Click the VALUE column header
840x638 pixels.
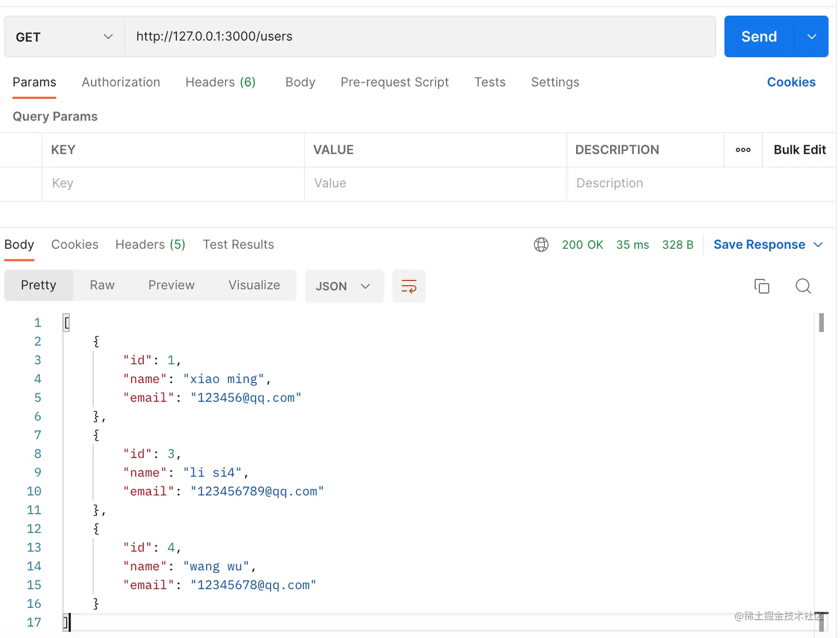pyautogui.click(x=333, y=150)
